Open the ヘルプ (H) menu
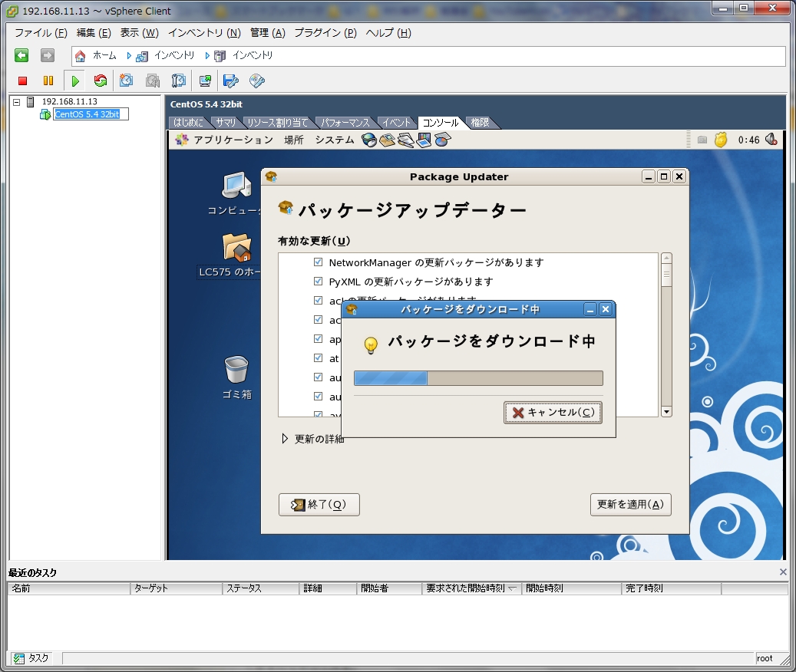This screenshot has height=672, width=796. point(388,33)
